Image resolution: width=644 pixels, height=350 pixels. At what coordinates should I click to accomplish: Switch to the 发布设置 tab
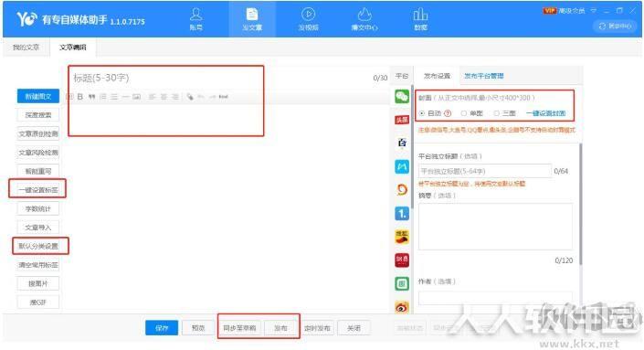pyautogui.click(x=437, y=76)
